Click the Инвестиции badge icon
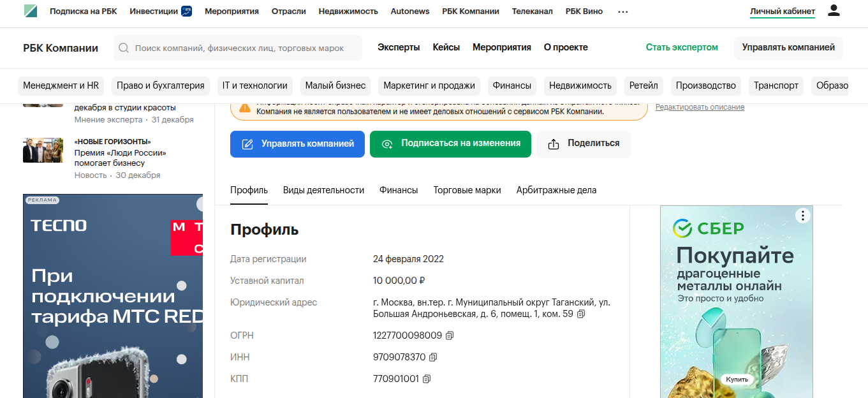 point(187,11)
